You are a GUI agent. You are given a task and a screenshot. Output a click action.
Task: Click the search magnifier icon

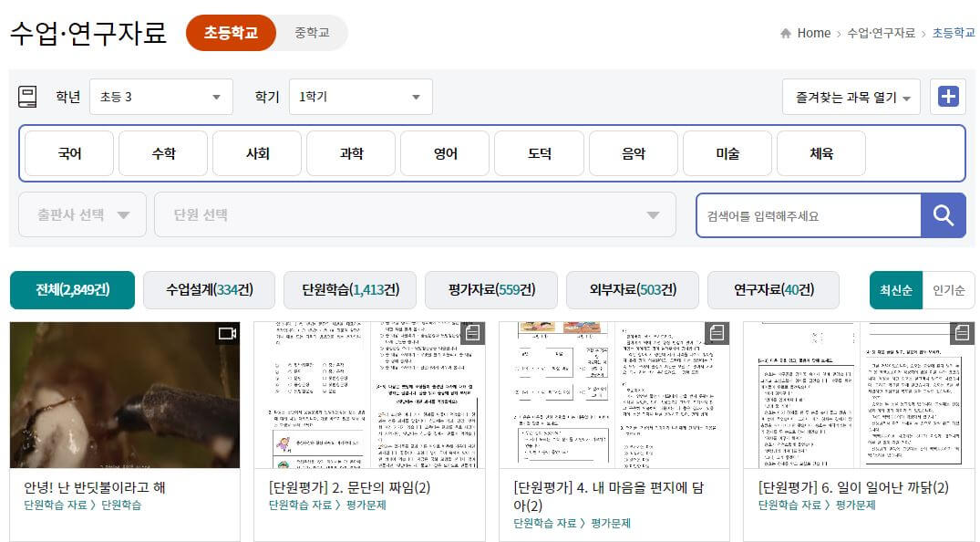pos(945,214)
